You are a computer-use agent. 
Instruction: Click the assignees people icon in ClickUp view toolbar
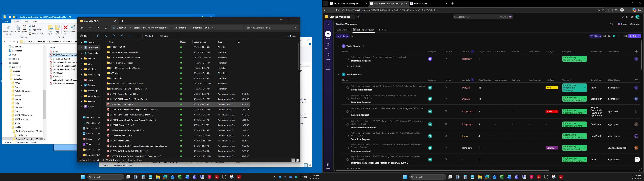[x=609, y=36]
